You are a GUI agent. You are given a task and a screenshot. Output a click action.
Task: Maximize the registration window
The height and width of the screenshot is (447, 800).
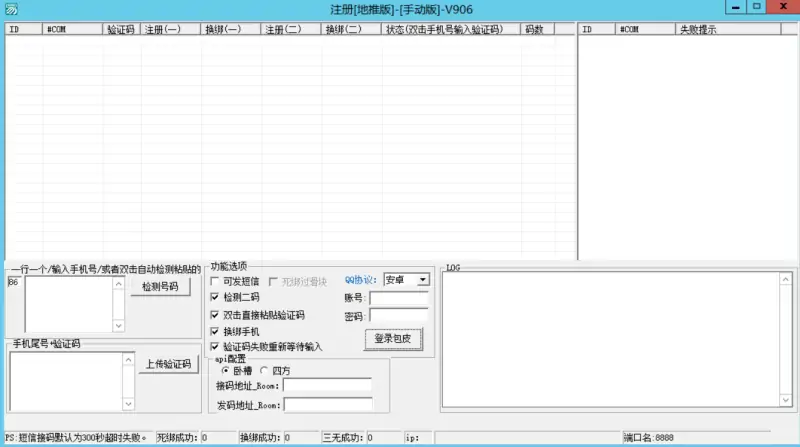(x=756, y=7)
